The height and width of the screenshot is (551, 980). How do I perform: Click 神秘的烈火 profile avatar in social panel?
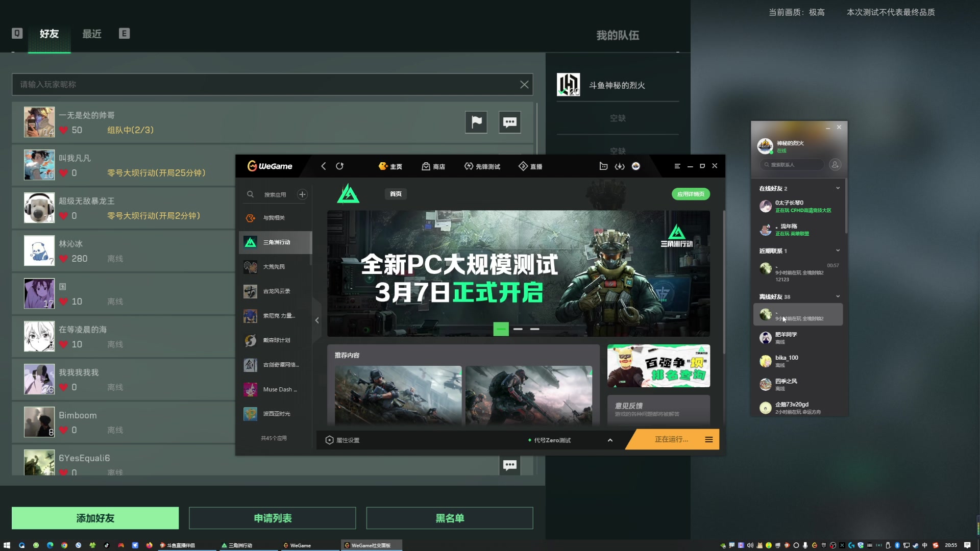click(x=765, y=146)
